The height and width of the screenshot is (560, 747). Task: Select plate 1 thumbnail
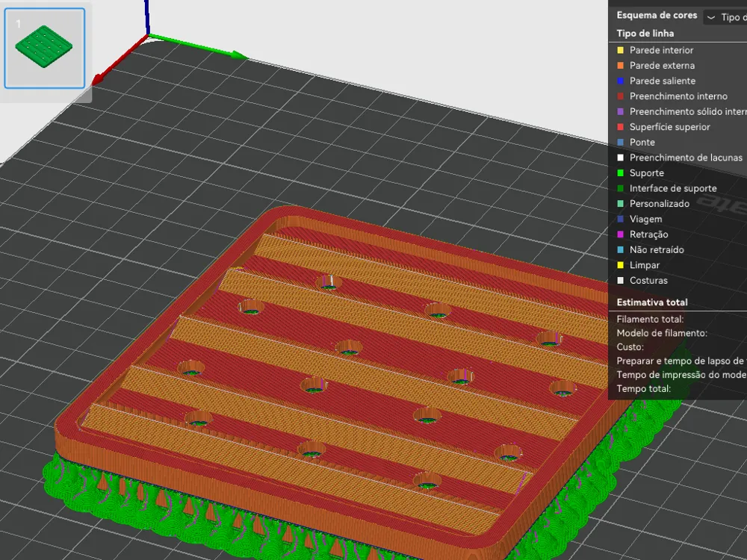pos(45,48)
